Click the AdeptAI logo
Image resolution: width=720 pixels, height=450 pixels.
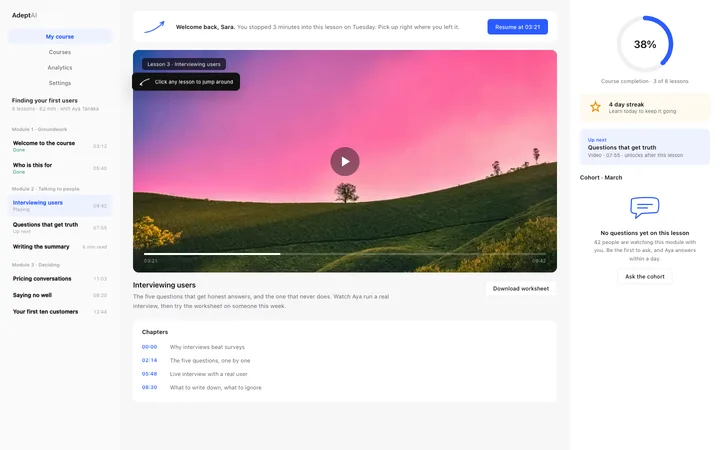(24, 15)
